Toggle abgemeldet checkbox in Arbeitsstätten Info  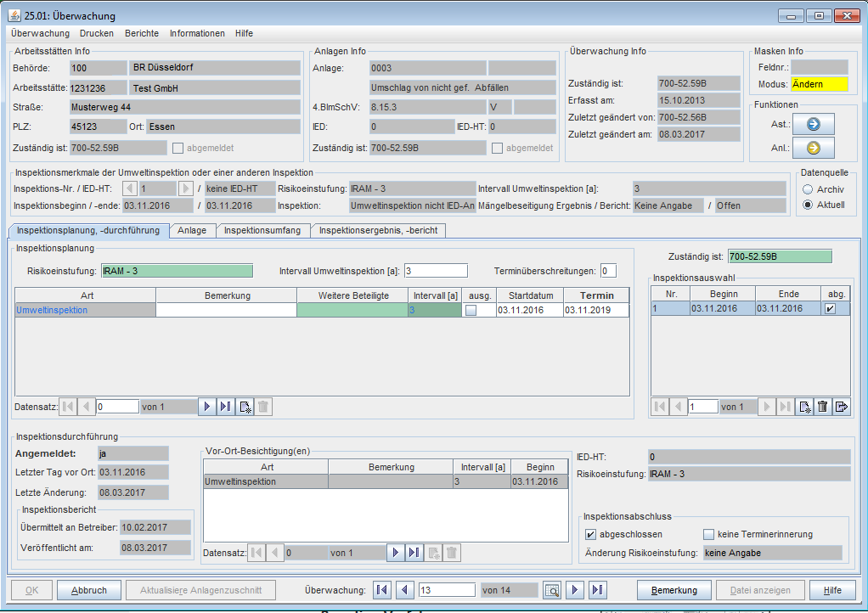(x=178, y=149)
